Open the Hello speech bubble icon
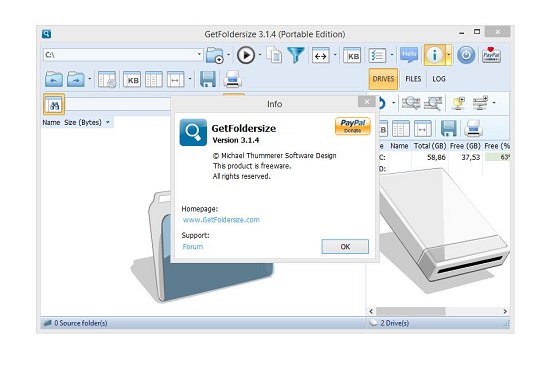 (x=409, y=55)
